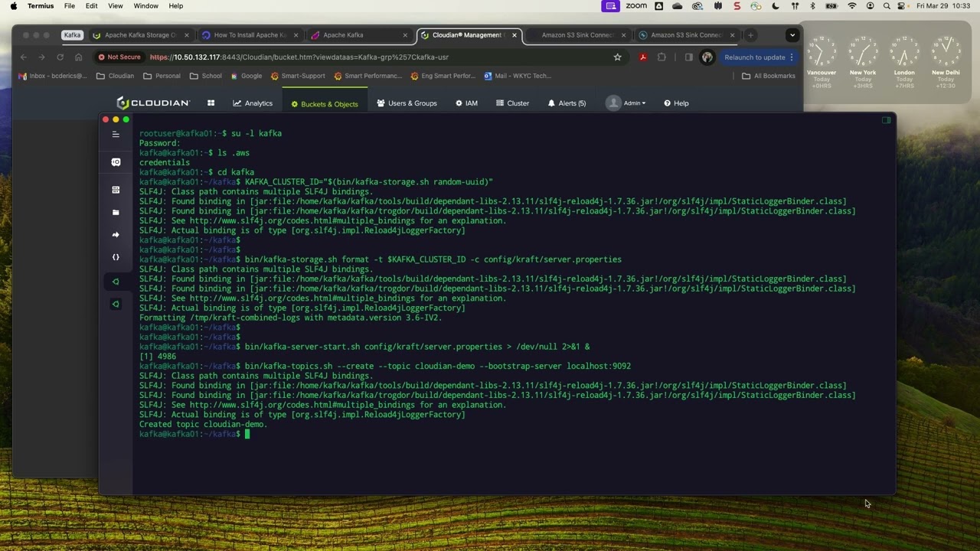Switch to How To Install Apache Kafka tab
This screenshot has height=551, width=980.
250,35
